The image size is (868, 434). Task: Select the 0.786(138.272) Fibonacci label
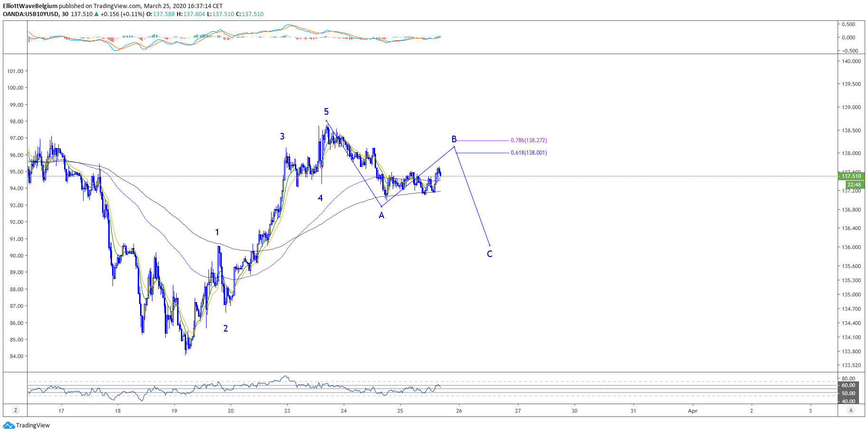coord(528,140)
